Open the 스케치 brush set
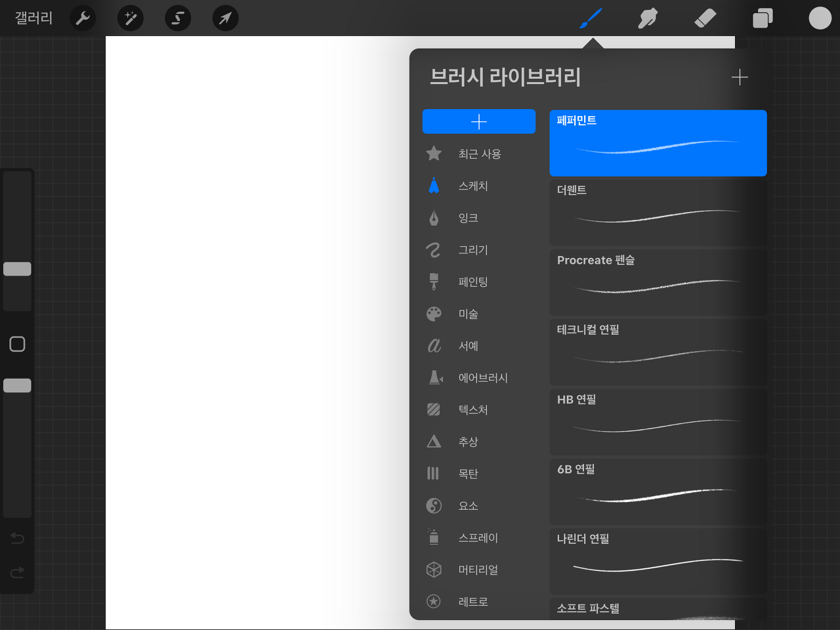Screen dimensions: 840x630 (x=479, y=186)
